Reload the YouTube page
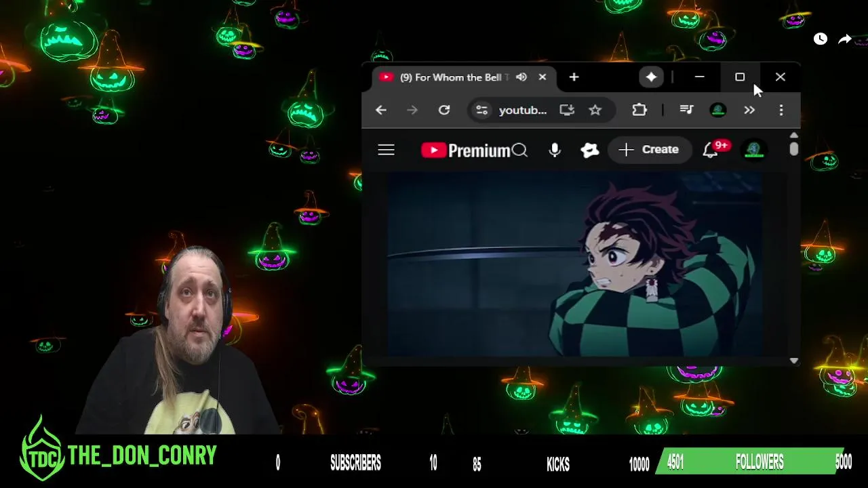868x488 pixels. (x=444, y=110)
